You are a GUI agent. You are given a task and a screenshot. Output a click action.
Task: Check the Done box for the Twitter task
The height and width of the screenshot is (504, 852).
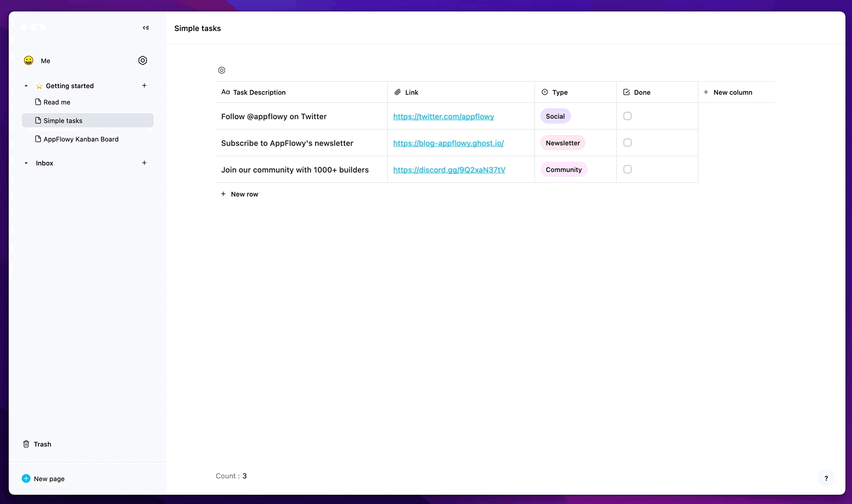coord(627,115)
